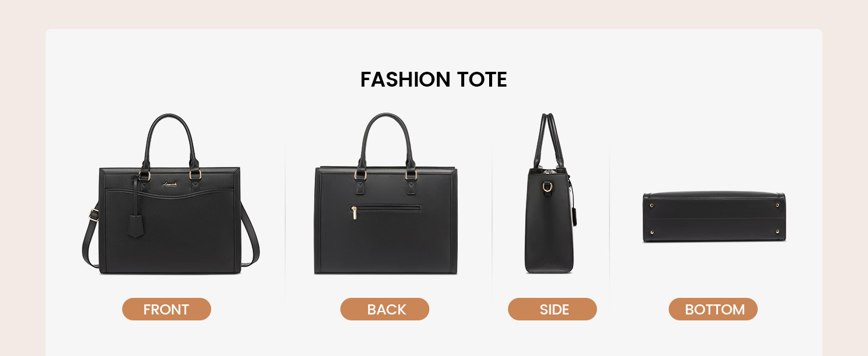Viewport: 868px width, 356px height.
Task: Click the bottom-left metal foot stud
Action: (x=653, y=232)
